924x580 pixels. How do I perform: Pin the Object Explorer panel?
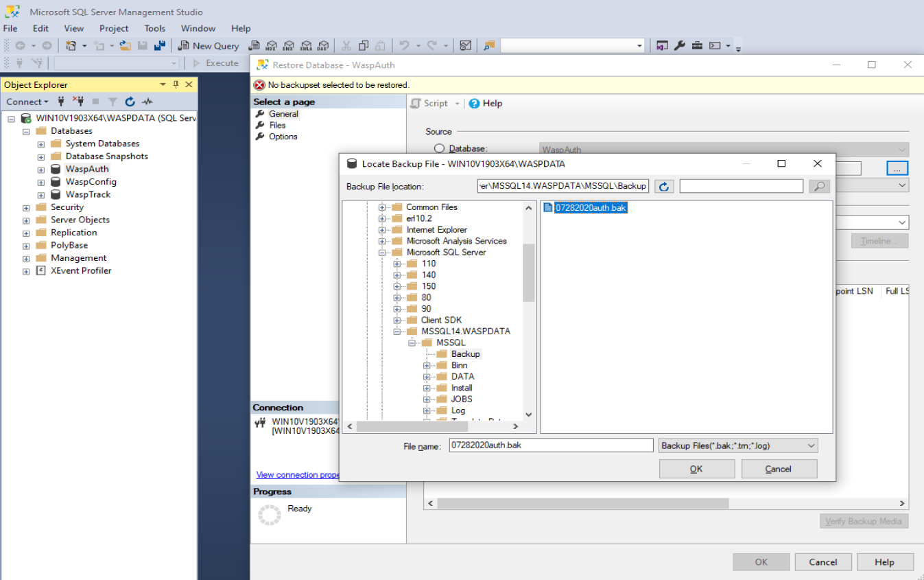pos(176,84)
